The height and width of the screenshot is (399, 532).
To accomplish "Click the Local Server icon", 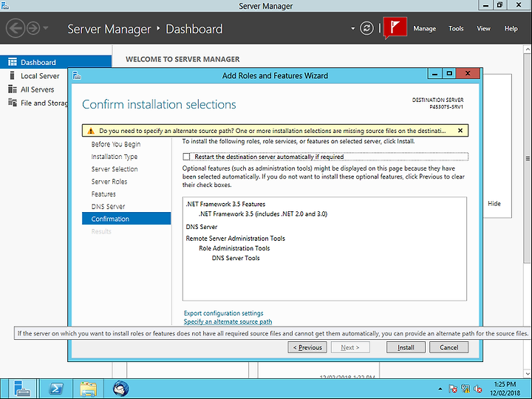I will pos(13,75).
